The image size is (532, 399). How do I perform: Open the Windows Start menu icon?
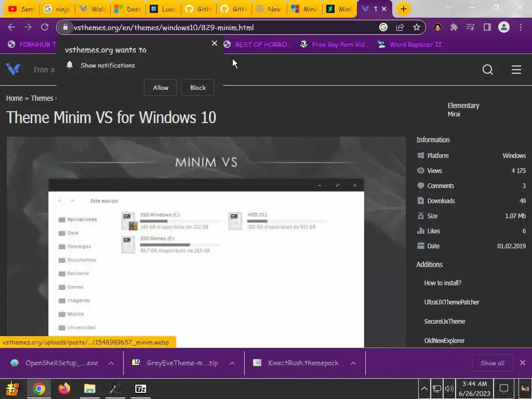pyautogui.click(x=12, y=389)
